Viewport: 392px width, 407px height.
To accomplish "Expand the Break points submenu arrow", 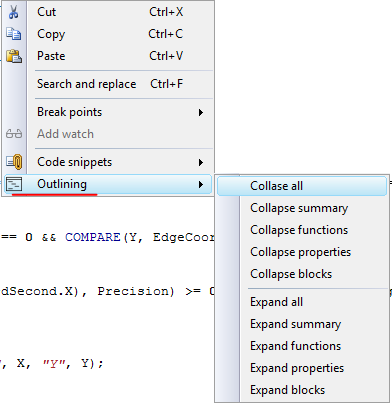I will click(x=201, y=112).
